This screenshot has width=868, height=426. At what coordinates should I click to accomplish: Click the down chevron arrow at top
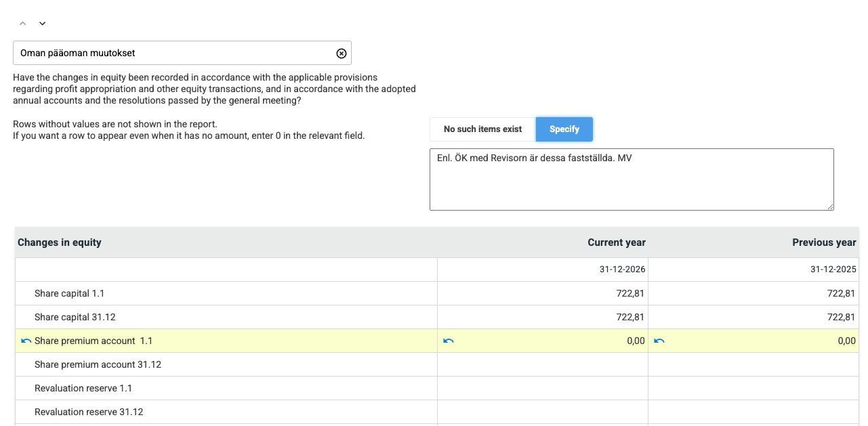42,24
